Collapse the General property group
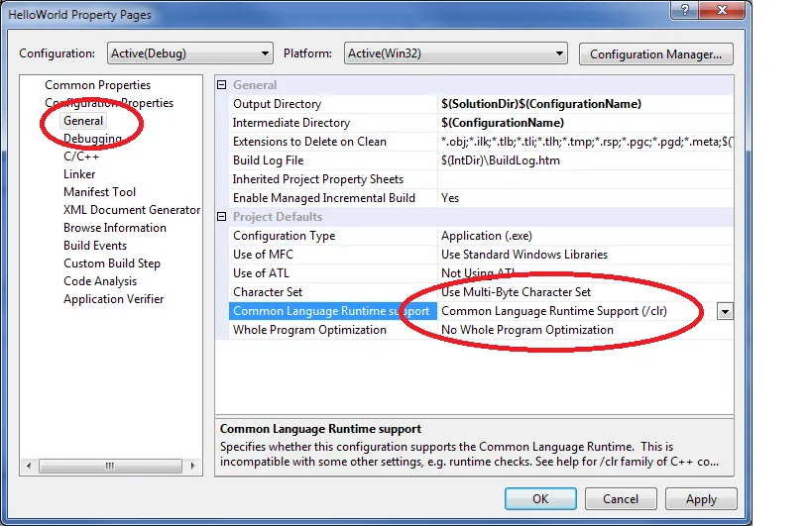 [222, 85]
